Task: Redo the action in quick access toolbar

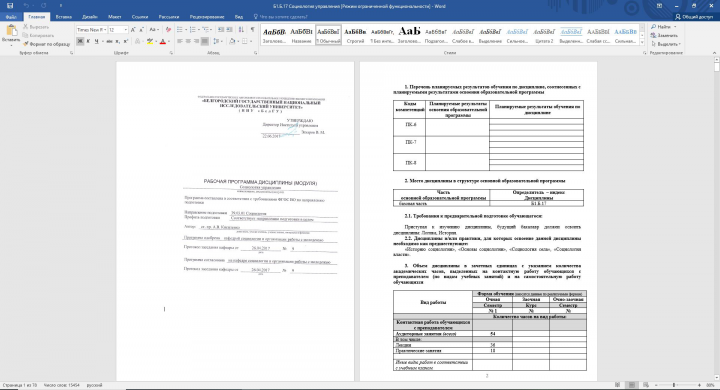Action: coord(44,6)
